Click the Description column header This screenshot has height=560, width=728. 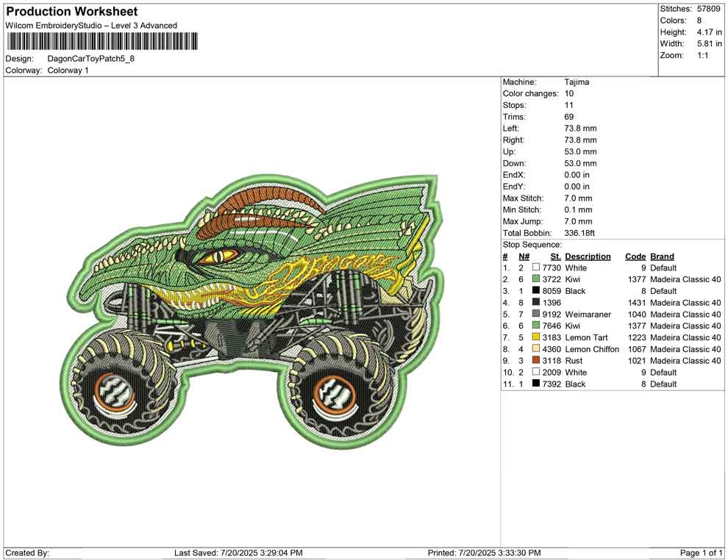click(588, 256)
